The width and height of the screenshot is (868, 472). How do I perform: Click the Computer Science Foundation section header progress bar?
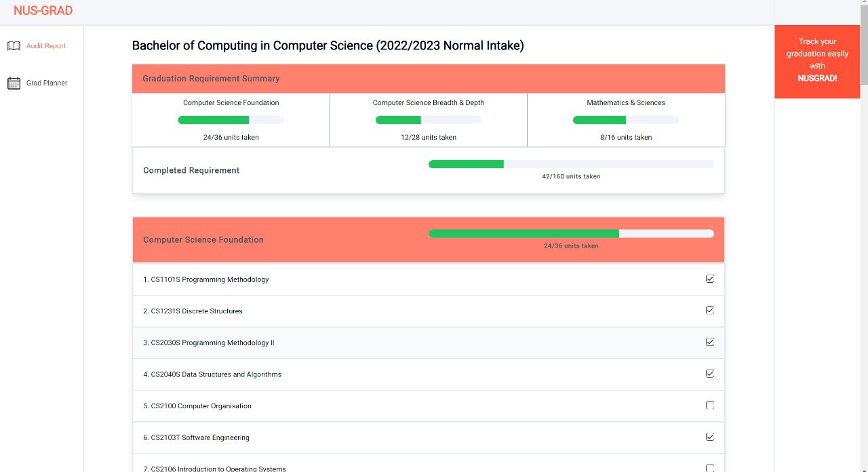[x=571, y=233]
